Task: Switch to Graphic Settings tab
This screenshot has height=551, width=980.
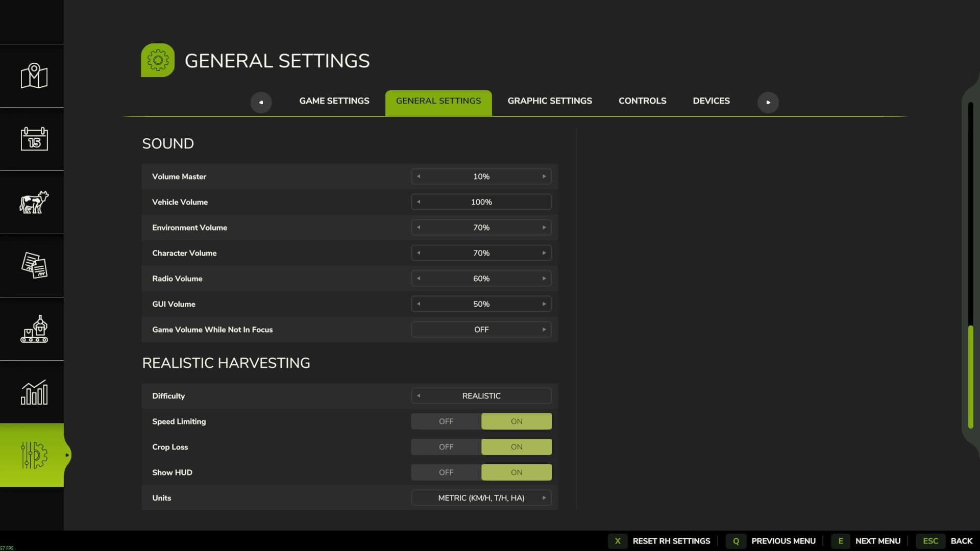Action: pyautogui.click(x=549, y=101)
